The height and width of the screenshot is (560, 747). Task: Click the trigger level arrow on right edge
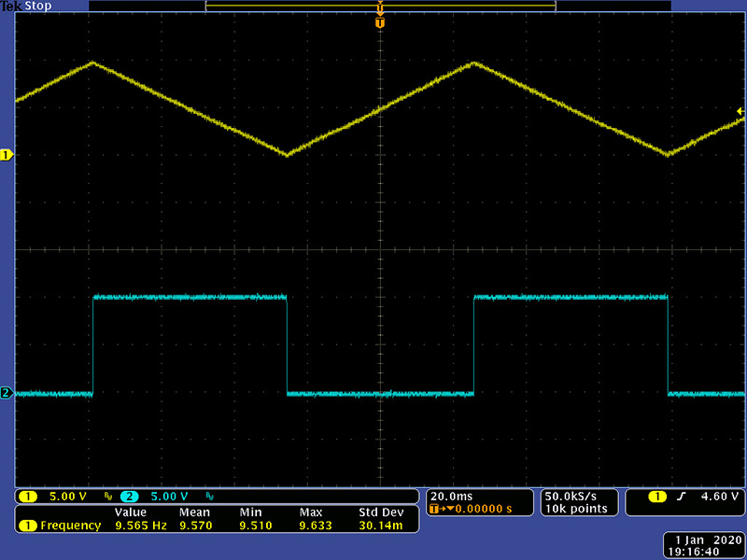pyautogui.click(x=740, y=111)
